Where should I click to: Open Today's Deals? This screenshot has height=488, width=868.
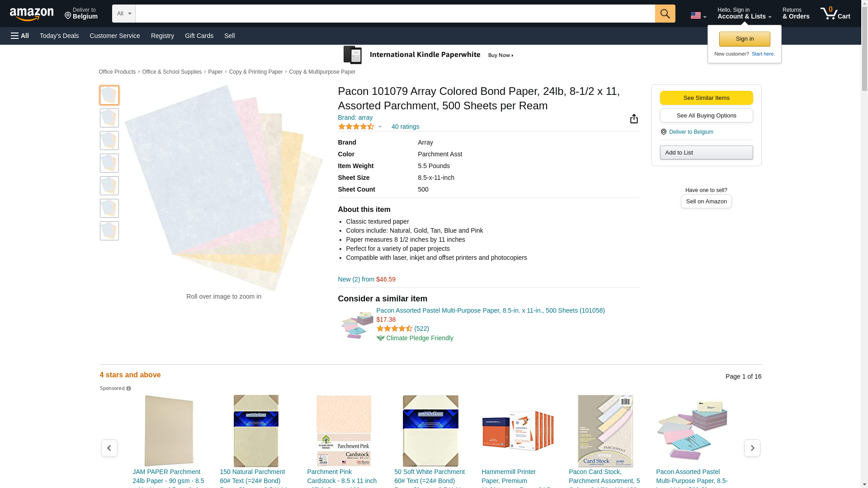click(x=59, y=36)
